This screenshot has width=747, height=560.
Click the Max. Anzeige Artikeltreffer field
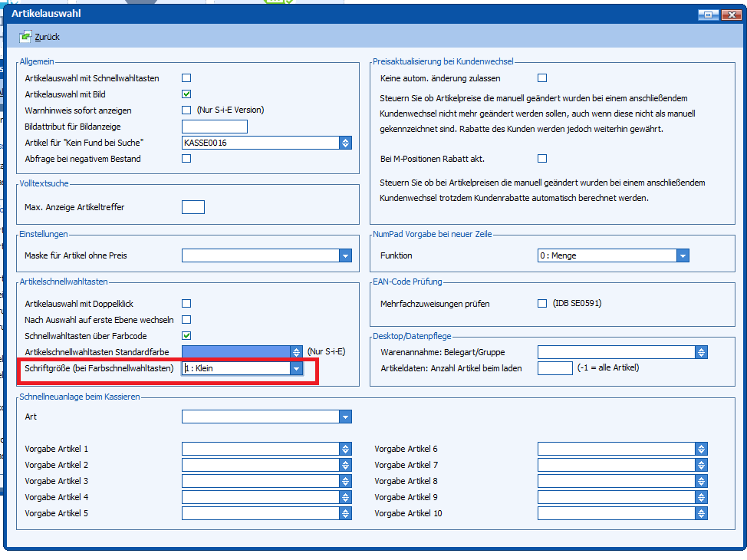coord(193,207)
